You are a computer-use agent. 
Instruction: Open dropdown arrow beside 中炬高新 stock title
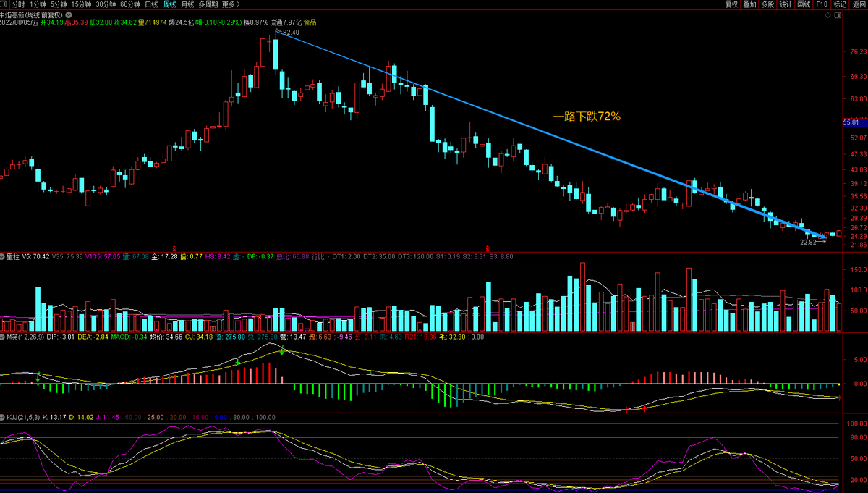tap(68, 14)
